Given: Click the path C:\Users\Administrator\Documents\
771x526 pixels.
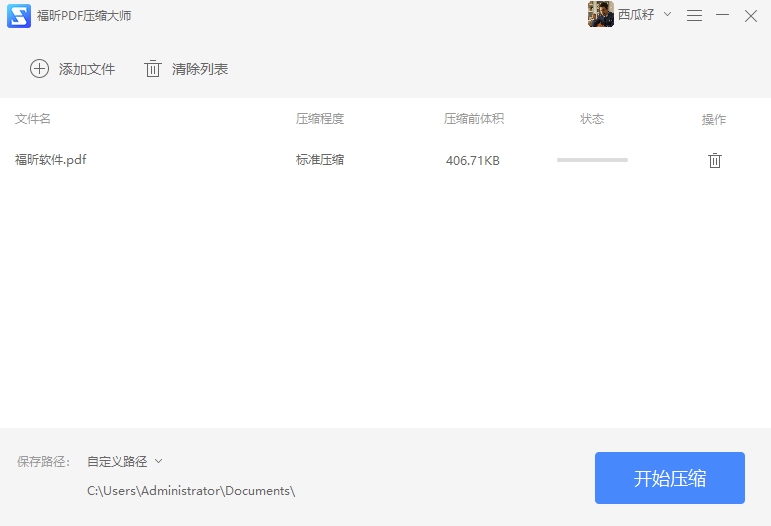Looking at the screenshot, I should pos(191,491).
